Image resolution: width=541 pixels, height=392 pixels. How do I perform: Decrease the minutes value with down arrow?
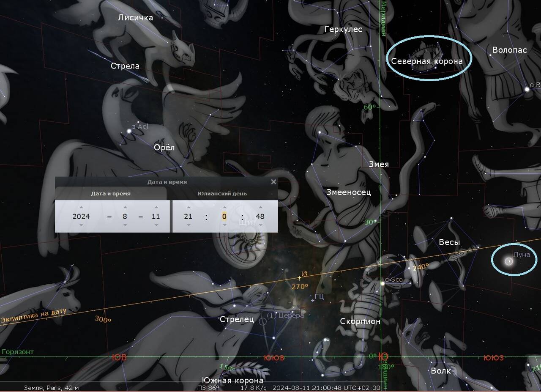pos(224,225)
